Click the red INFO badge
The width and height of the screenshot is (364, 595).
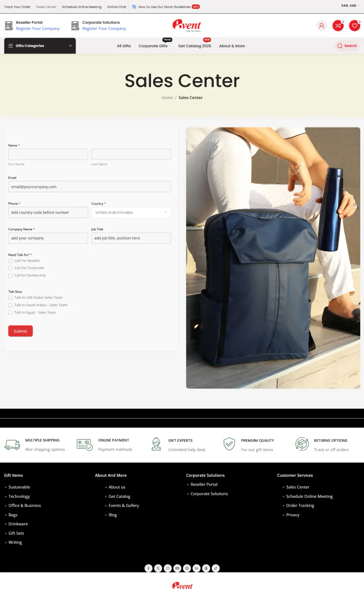coord(196,7)
